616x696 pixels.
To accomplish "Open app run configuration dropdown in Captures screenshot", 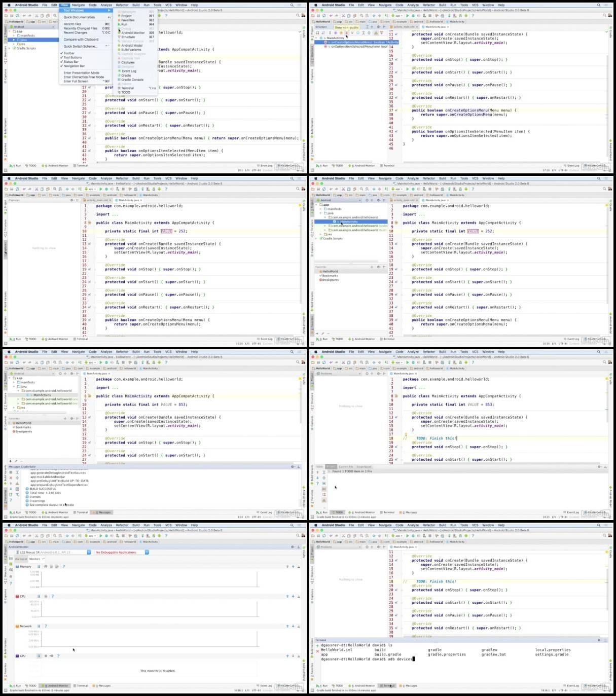I will point(91,189).
